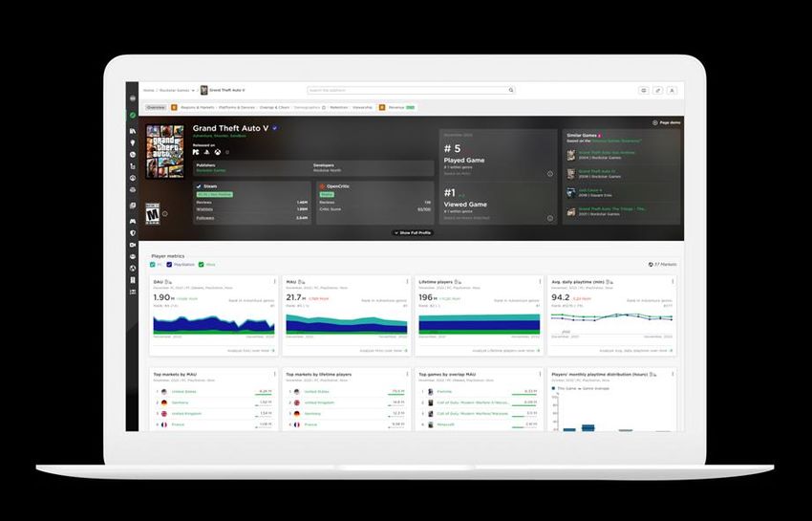Open the Retention tab

339,107
